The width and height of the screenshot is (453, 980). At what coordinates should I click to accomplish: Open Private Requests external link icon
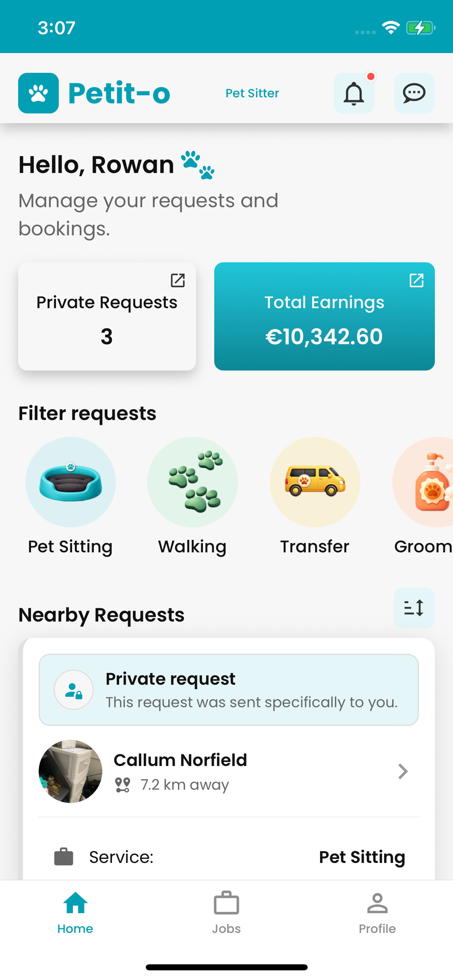coord(177,280)
